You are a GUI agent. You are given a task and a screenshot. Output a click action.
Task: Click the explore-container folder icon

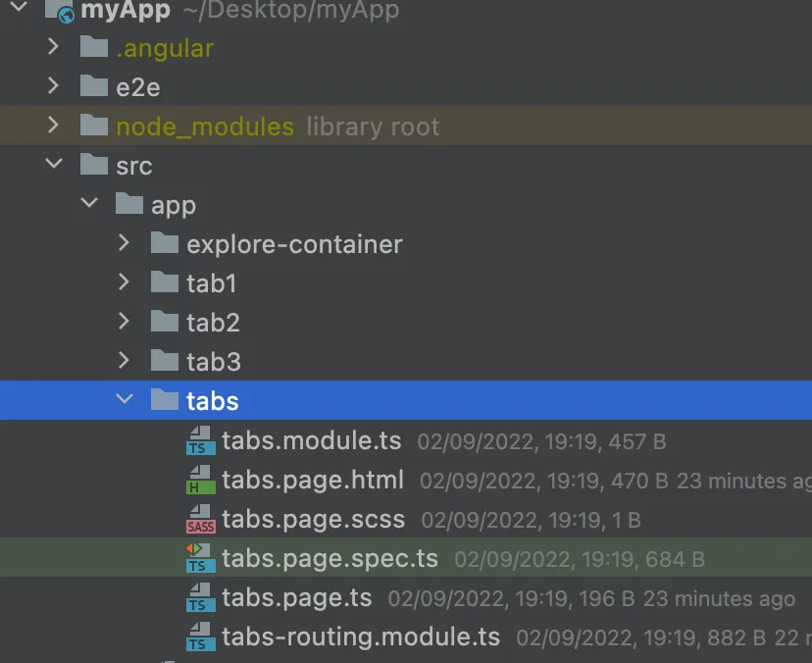164,243
